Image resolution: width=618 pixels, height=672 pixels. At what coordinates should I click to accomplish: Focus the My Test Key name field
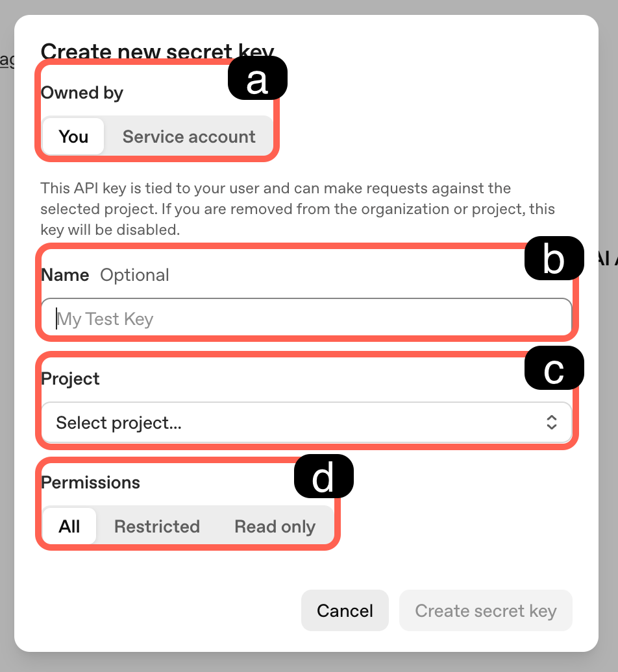pos(306,319)
